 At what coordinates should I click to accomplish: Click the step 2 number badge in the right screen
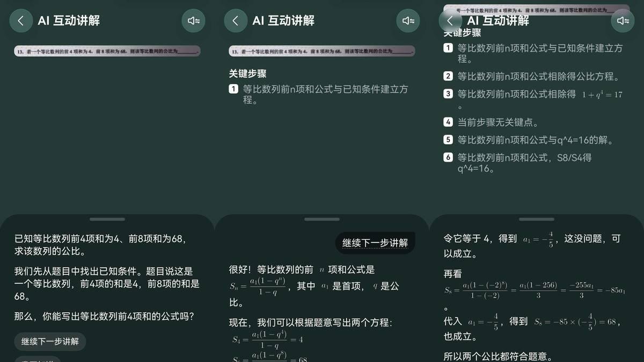point(448,77)
